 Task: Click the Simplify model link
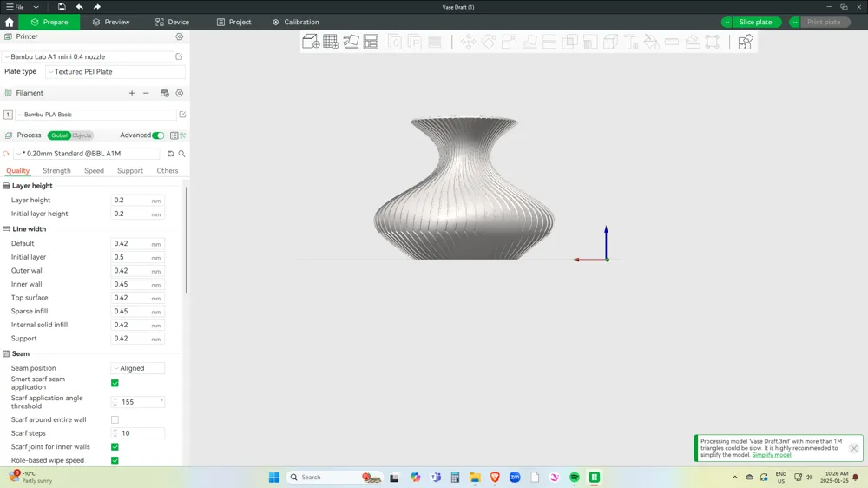click(x=771, y=455)
